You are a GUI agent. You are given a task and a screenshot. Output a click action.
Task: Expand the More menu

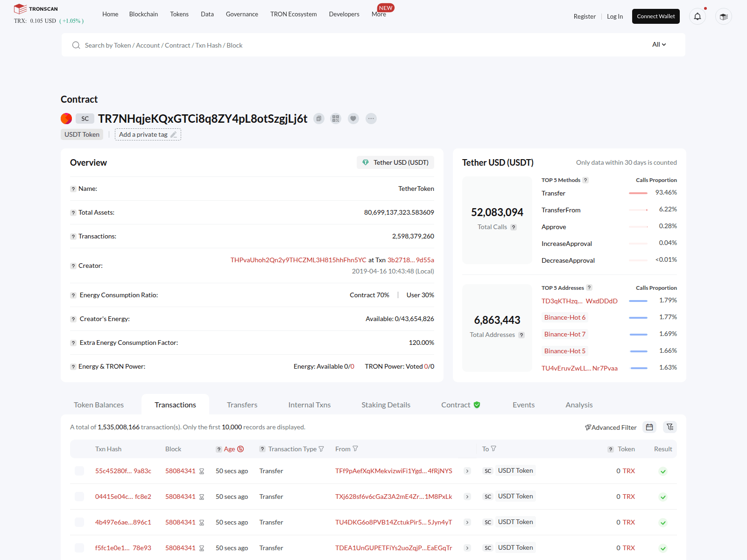379,14
